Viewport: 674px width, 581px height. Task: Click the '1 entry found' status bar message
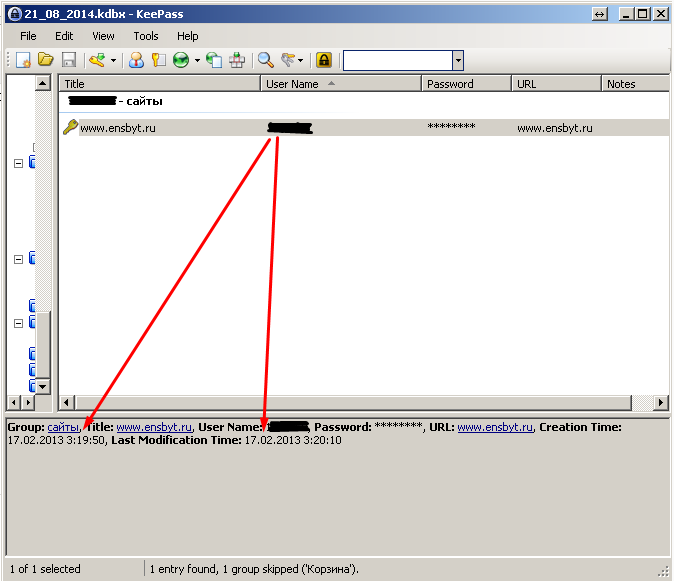pyautogui.click(x=254, y=569)
